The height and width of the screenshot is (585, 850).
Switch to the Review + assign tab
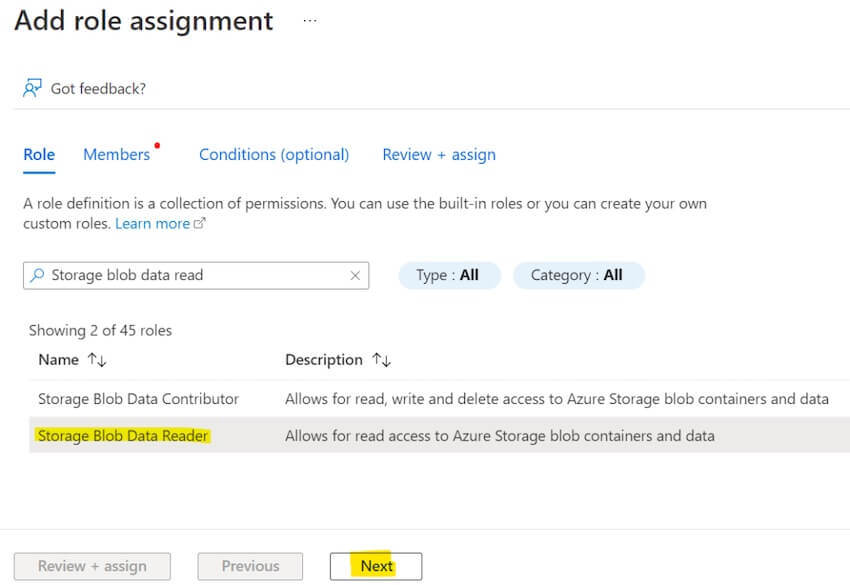[438, 154]
